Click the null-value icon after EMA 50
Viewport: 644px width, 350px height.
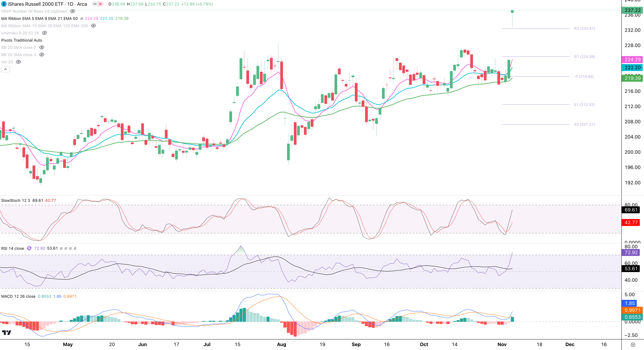coord(82,19)
